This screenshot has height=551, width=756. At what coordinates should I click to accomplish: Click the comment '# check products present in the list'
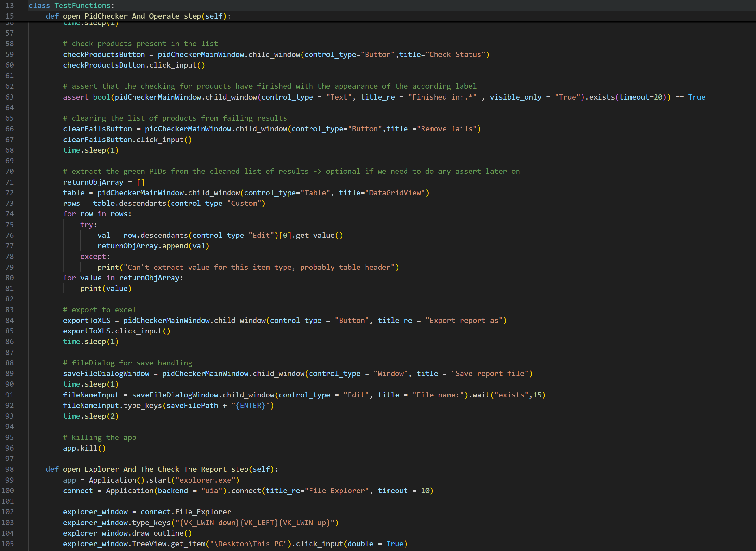pyautogui.click(x=141, y=44)
